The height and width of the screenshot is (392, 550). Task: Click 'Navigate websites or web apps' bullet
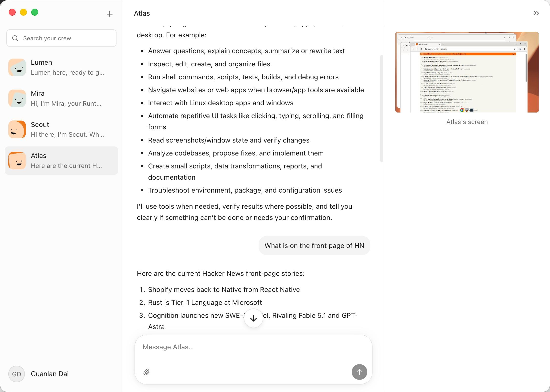click(256, 90)
